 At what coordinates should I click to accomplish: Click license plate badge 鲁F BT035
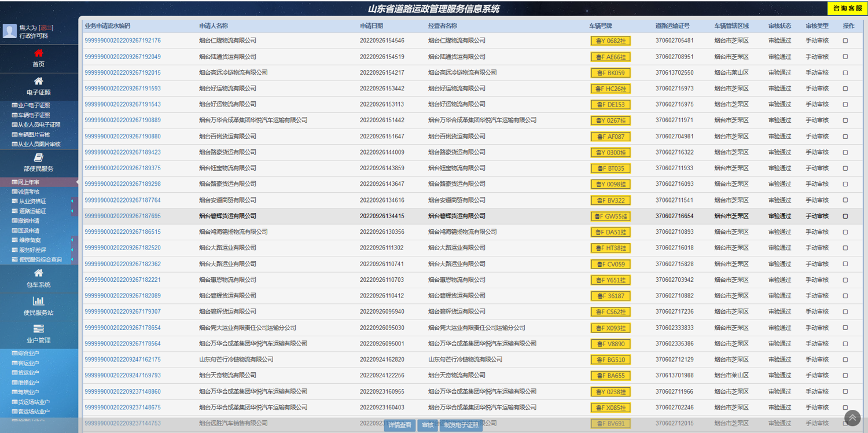click(610, 168)
